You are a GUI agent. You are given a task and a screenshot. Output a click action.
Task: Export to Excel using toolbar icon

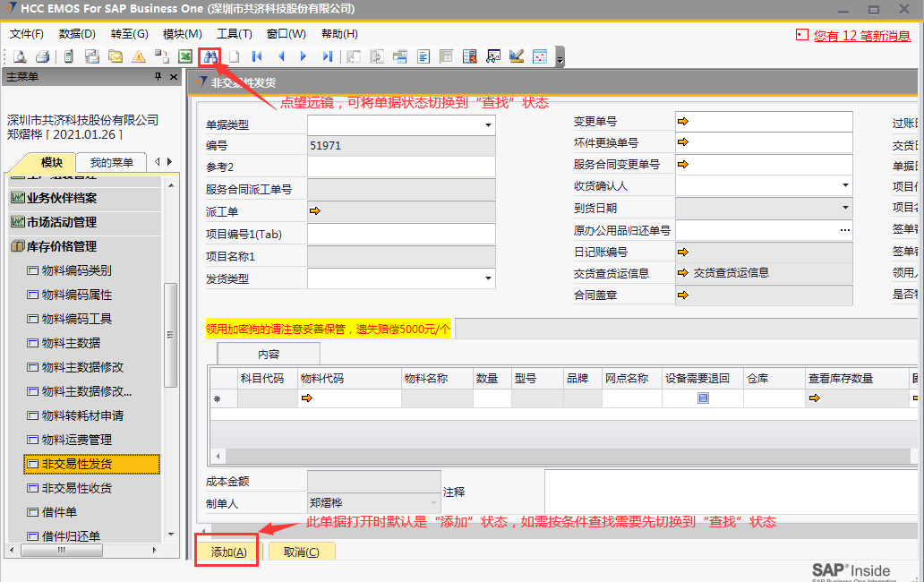(x=185, y=56)
